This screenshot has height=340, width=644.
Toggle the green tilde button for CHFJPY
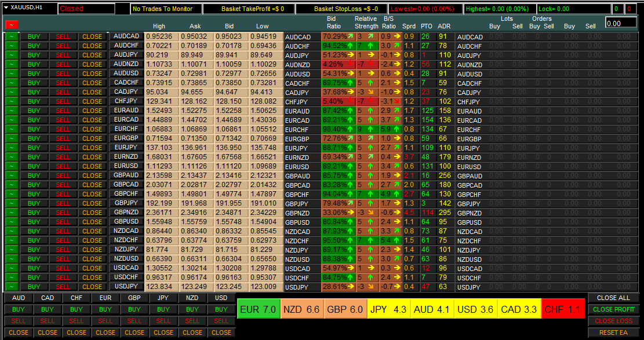click(x=12, y=101)
